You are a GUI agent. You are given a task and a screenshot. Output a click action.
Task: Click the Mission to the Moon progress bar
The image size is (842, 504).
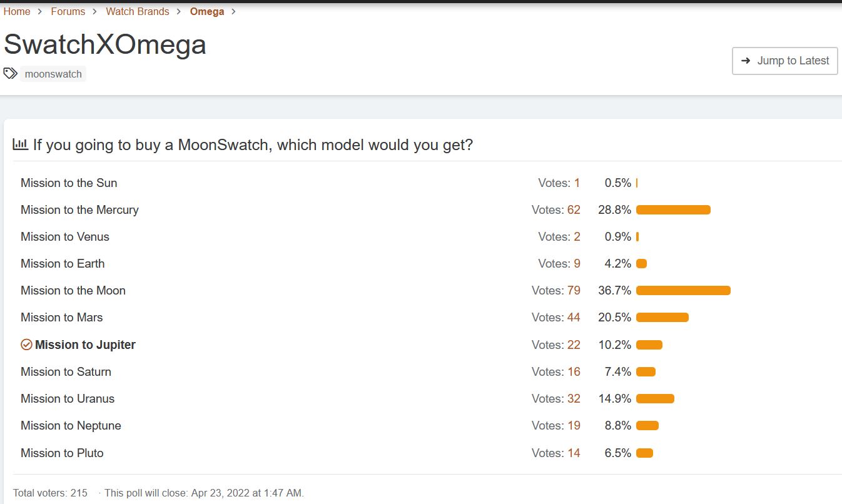point(683,290)
